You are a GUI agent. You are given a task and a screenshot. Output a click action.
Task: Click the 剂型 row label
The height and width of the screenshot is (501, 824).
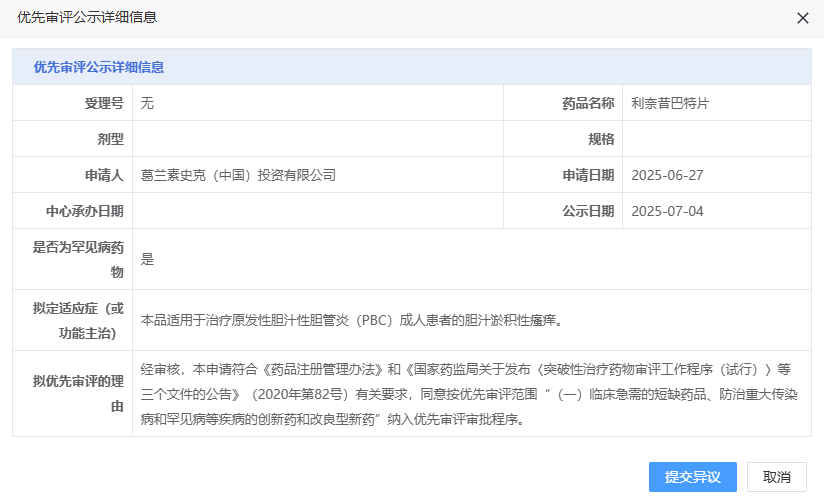(110, 139)
